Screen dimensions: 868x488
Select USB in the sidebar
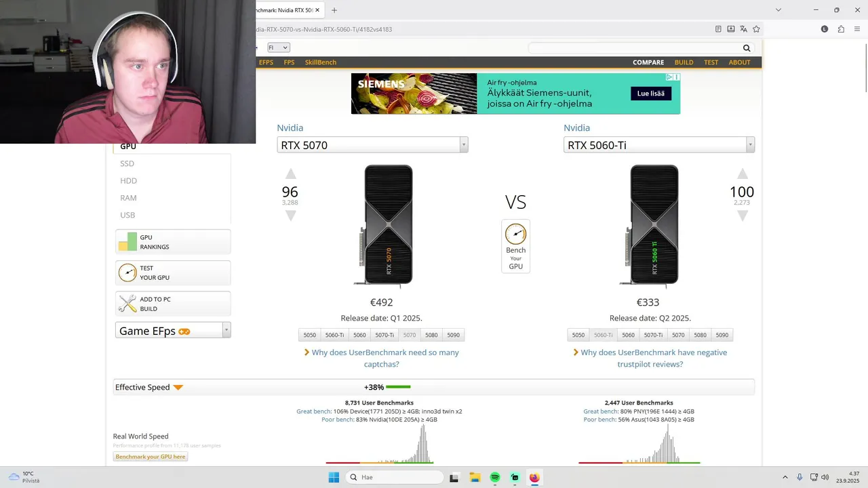coord(127,215)
